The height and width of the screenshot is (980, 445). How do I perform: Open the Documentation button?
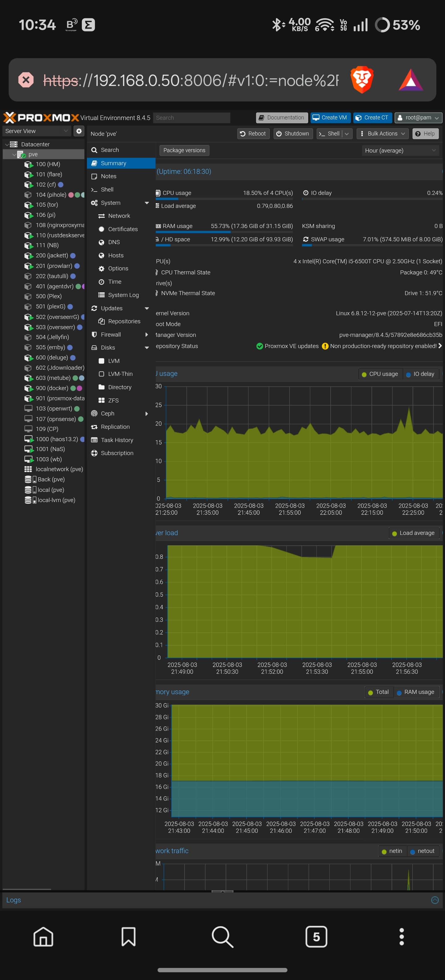tap(282, 118)
